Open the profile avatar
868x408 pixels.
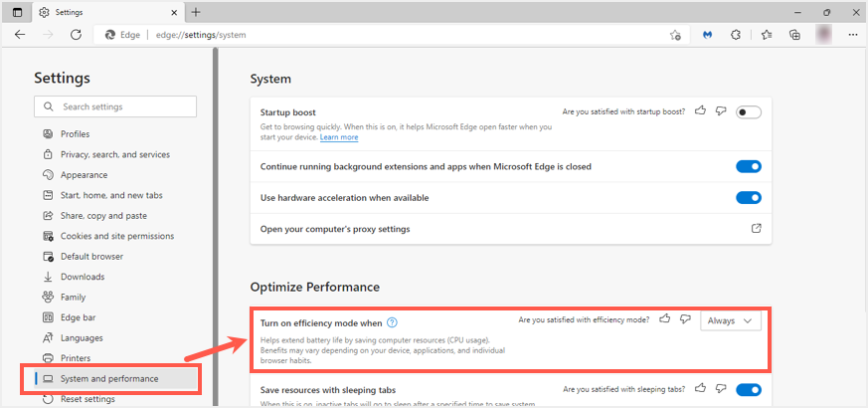(823, 35)
